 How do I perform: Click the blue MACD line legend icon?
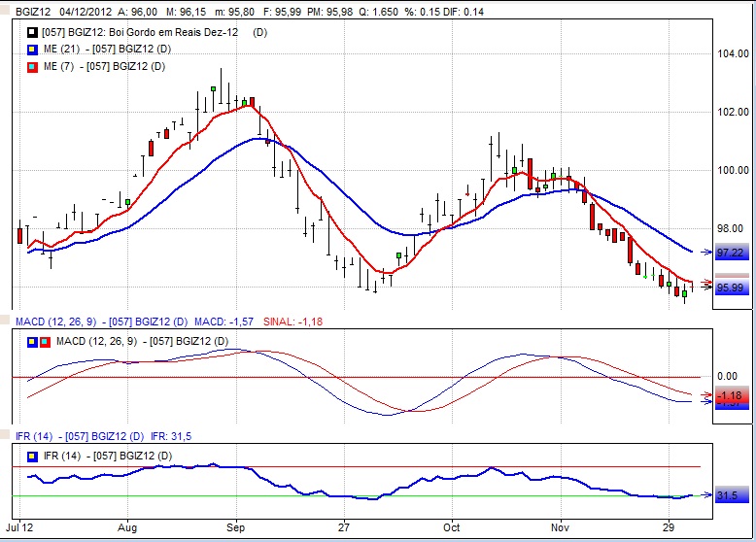tap(33, 341)
